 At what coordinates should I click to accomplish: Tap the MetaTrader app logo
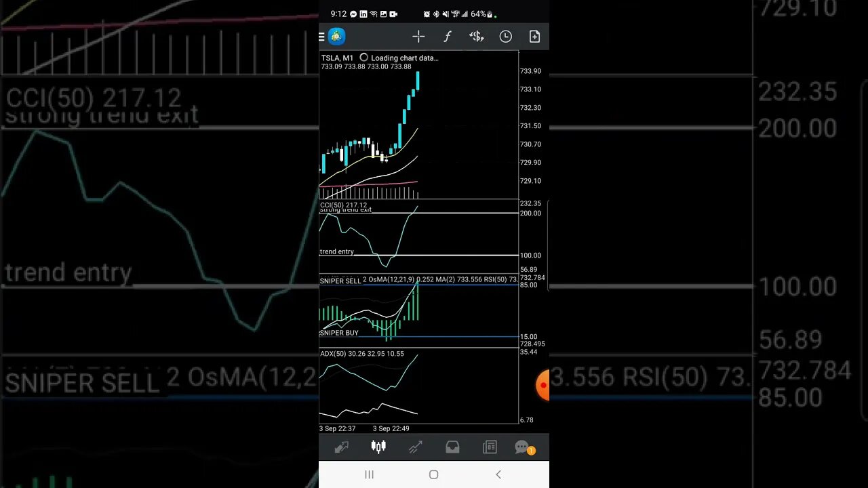pyautogui.click(x=337, y=37)
